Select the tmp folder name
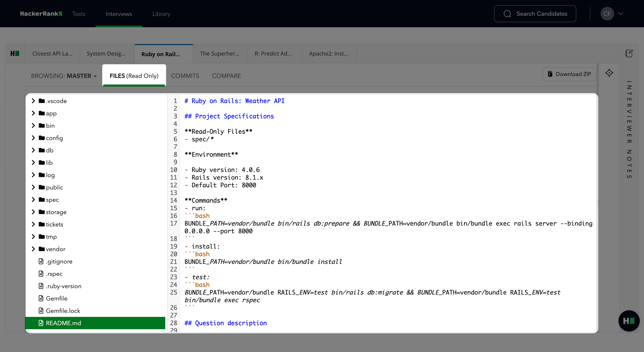 click(51, 237)
